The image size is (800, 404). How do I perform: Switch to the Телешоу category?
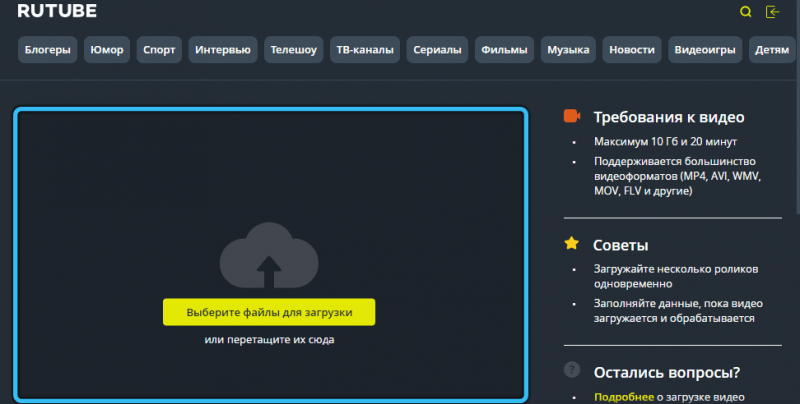point(293,49)
